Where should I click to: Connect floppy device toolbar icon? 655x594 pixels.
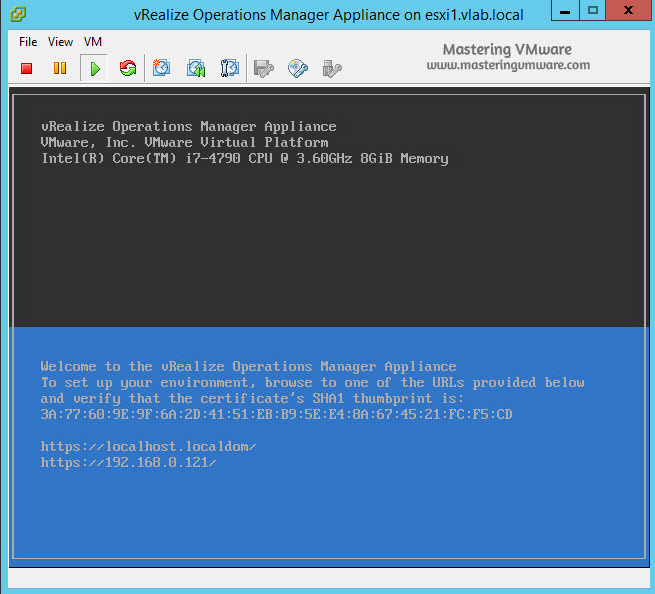[x=264, y=69]
